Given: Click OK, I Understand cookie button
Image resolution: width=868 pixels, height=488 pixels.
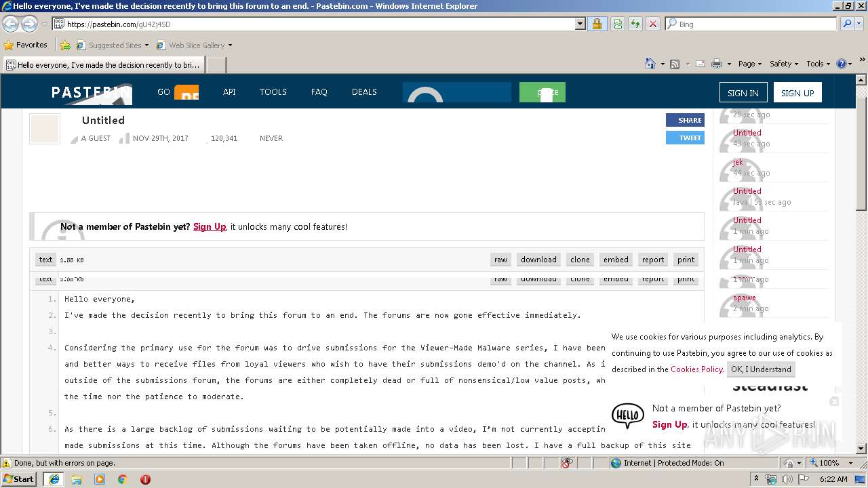Looking at the screenshot, I should 761,369.
